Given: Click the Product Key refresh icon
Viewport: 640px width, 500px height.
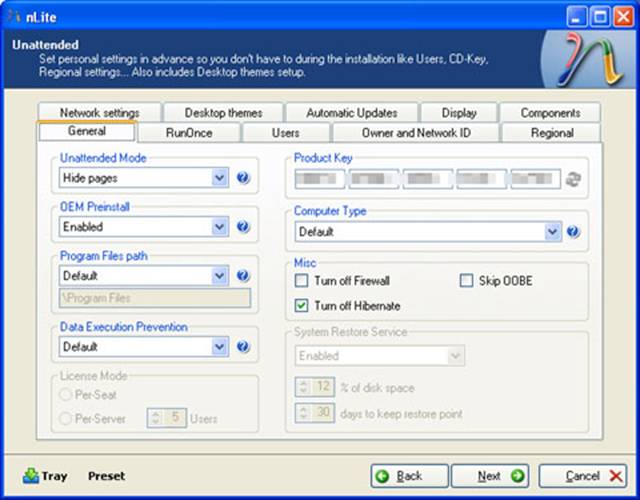Looking at the screenshot, I should point(574,180).
